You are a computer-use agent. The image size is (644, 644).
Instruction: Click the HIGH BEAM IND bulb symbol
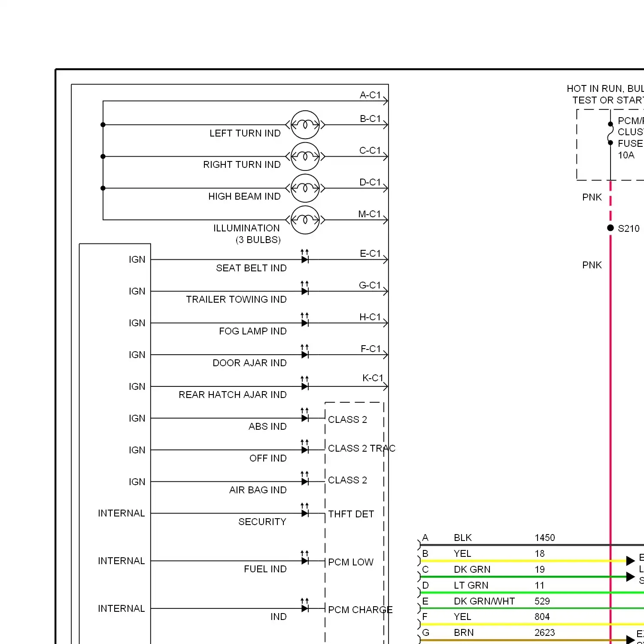click(305, 188)
